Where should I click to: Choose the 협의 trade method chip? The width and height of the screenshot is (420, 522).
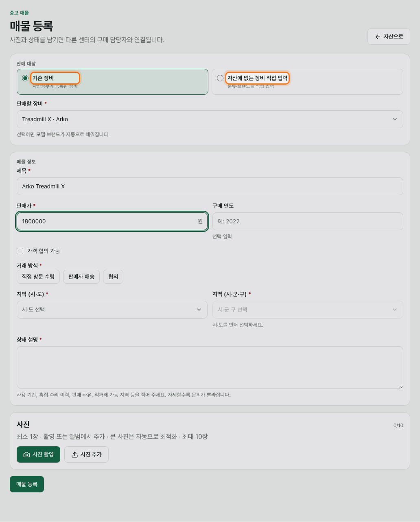(113, 277)
